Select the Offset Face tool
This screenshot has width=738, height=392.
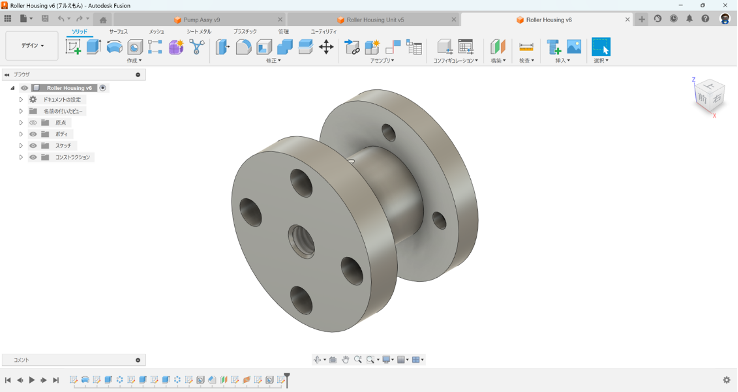point(305,47)
